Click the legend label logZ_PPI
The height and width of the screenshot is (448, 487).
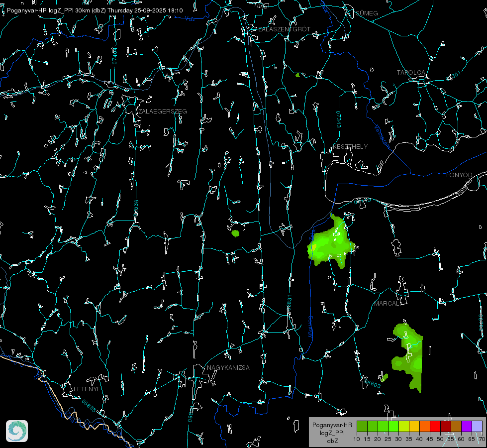pyautogui.click(x=332, y=433)
